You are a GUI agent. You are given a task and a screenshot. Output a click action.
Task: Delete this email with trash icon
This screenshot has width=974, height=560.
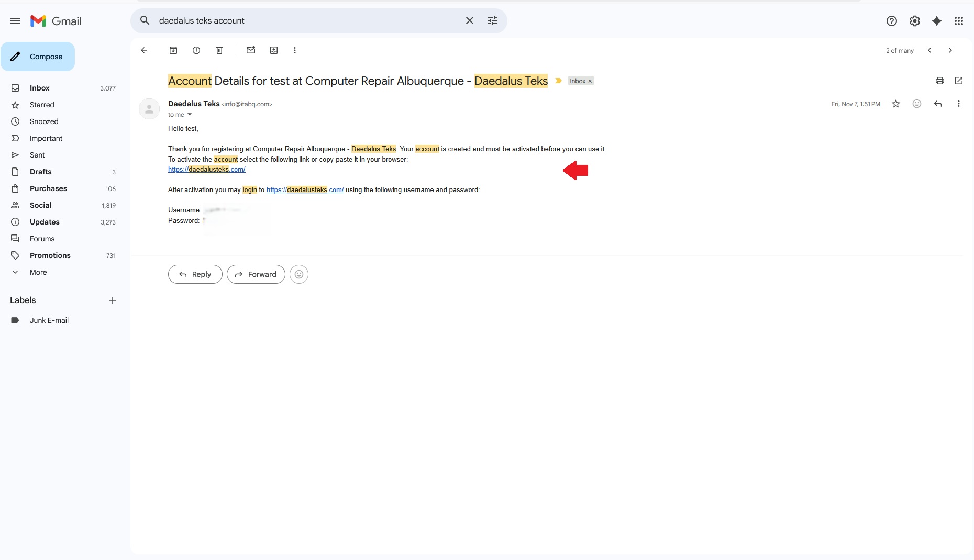[x=219, y=50]
